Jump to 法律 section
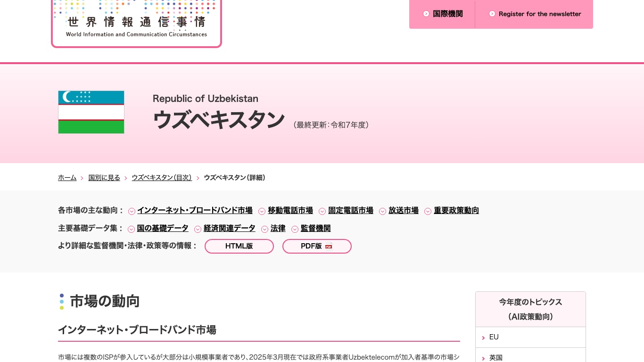644x362 pixels. coord(278,229)
